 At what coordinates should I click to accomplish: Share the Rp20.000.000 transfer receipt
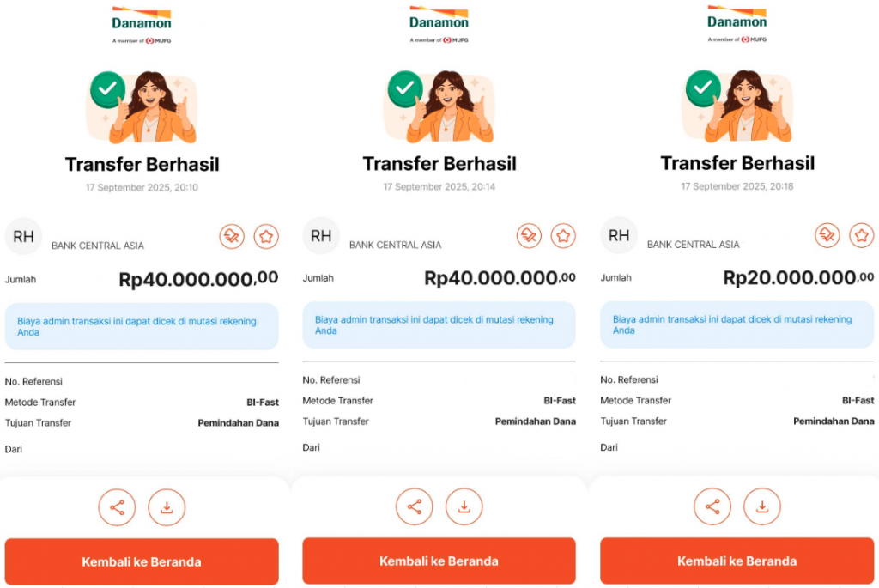(712, 506)
